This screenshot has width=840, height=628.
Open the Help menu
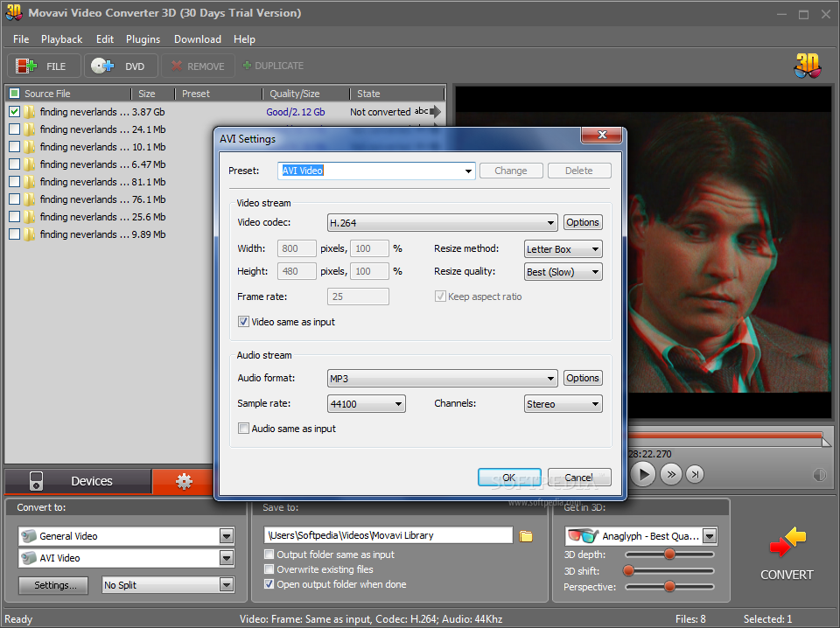pyautogui.click(x=244, y=39)
